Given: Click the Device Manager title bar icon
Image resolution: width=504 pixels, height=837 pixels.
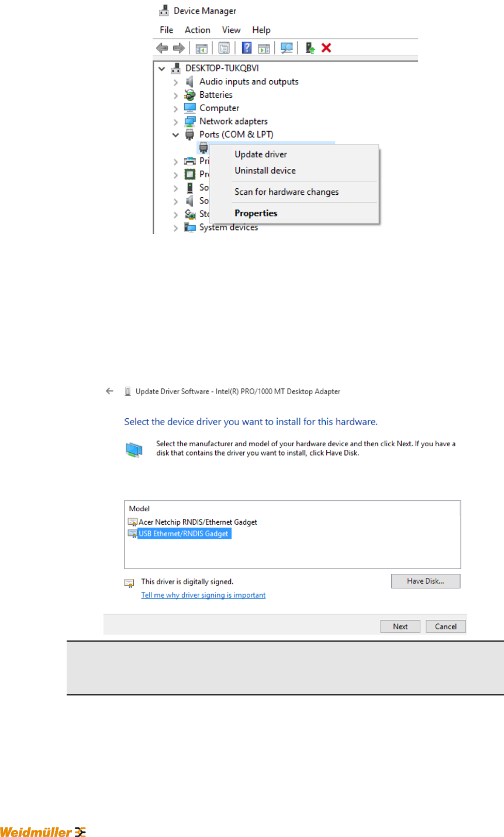Looking at the screenshot, I should (x=164, y=11).
